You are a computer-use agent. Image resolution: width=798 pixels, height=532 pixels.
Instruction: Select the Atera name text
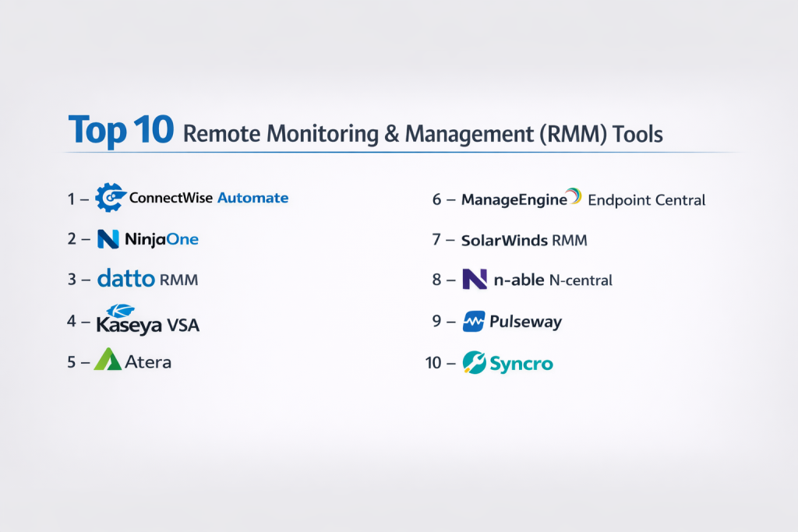click(x=148, y=362)
